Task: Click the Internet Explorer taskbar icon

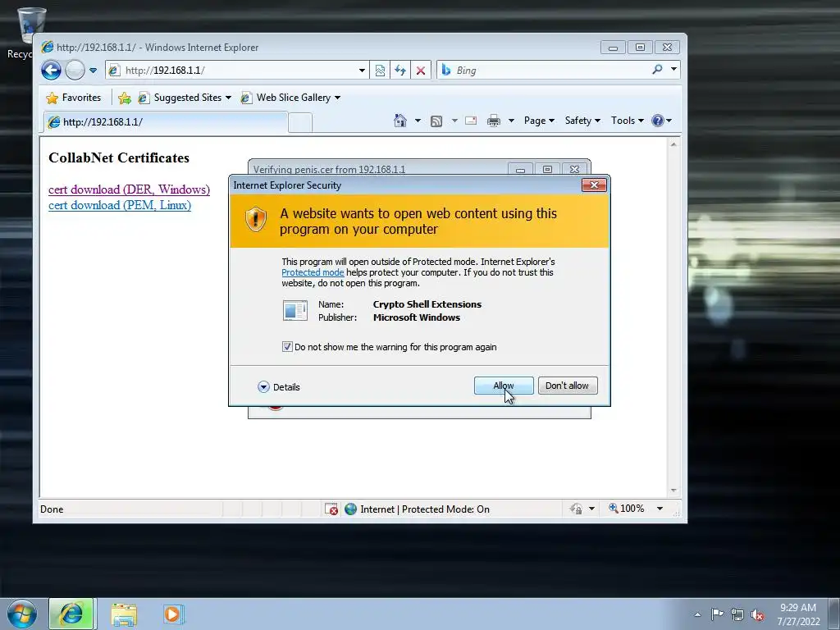Action: (71, 614)
